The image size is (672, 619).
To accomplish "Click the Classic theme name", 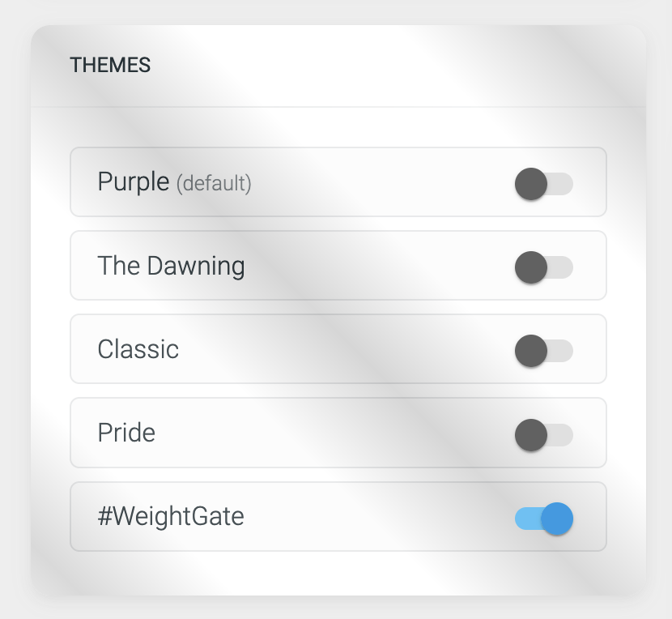I will (138, 349).
